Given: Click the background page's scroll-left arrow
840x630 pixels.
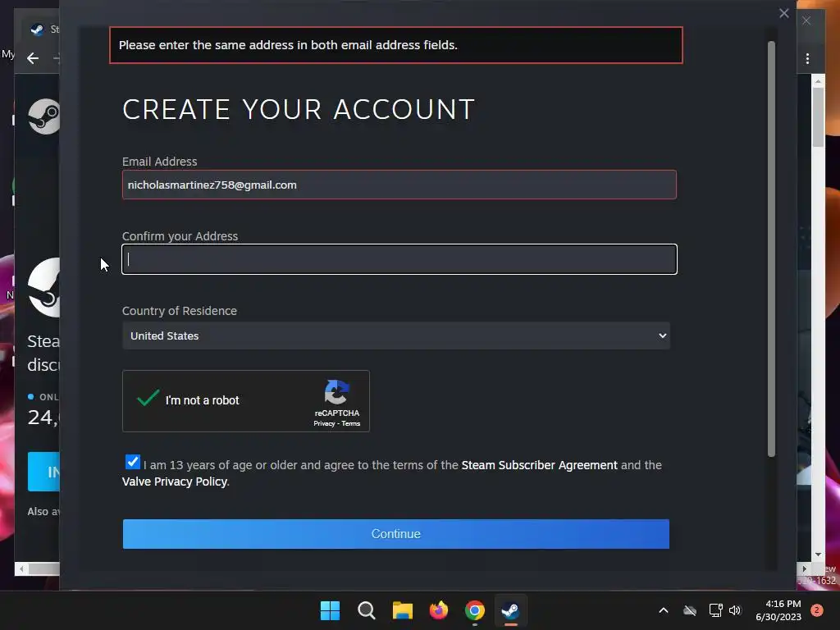Looking at the screenshot, I should (x=21, y=569).
